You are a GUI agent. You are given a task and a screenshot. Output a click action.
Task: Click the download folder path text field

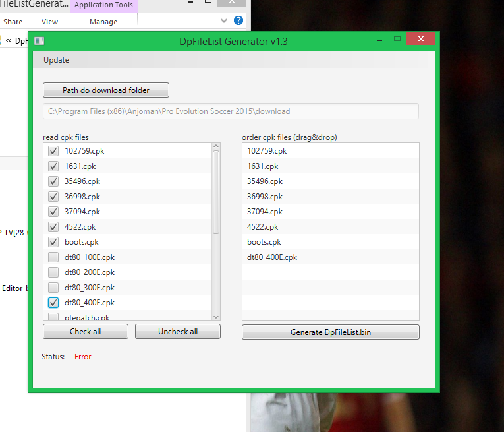[231, 111]
